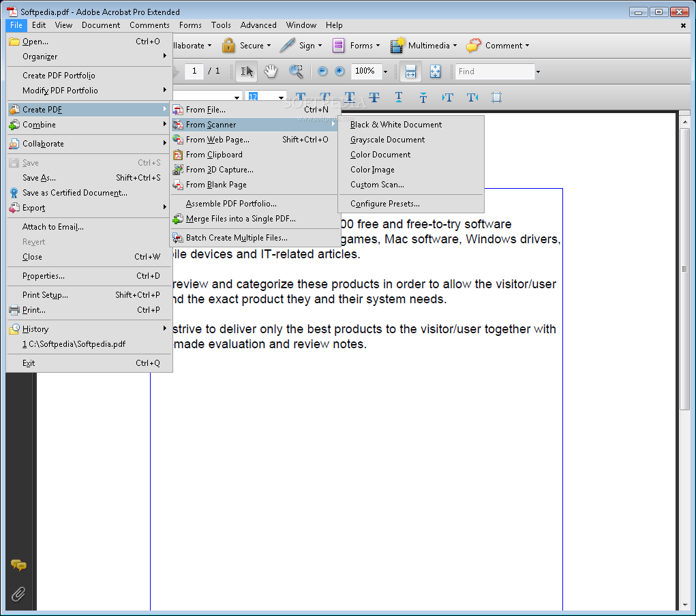
Task: Enable scrolling page fit-width view
Action: coord(410,71)
